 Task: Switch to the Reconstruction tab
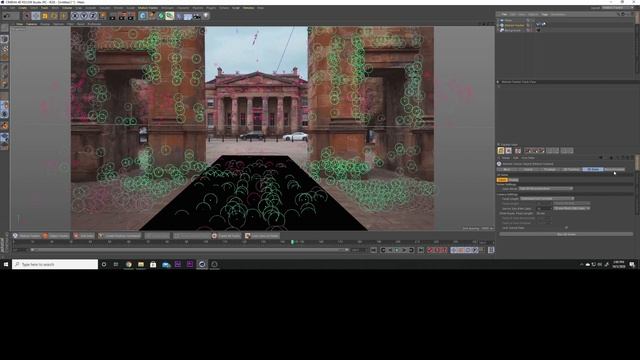coord(615,169)
